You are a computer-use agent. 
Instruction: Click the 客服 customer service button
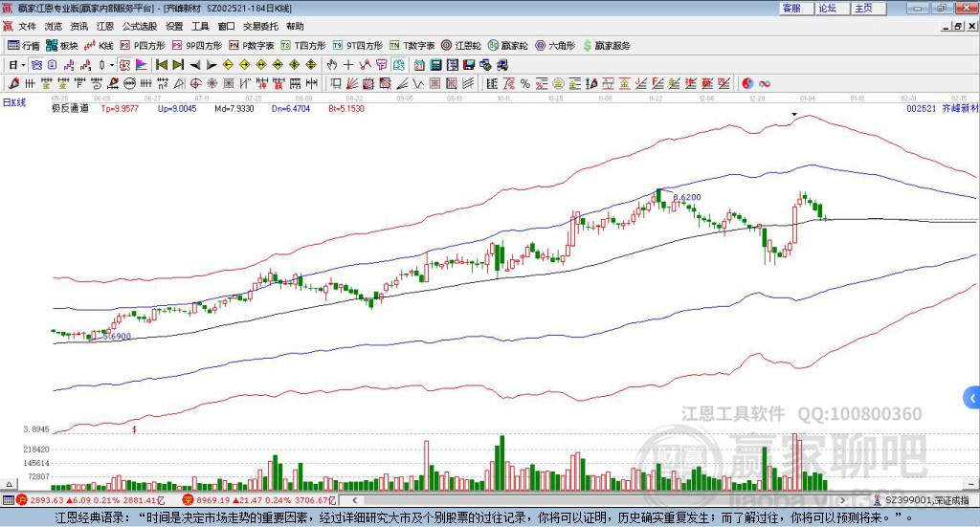click(x=795, y=8)
